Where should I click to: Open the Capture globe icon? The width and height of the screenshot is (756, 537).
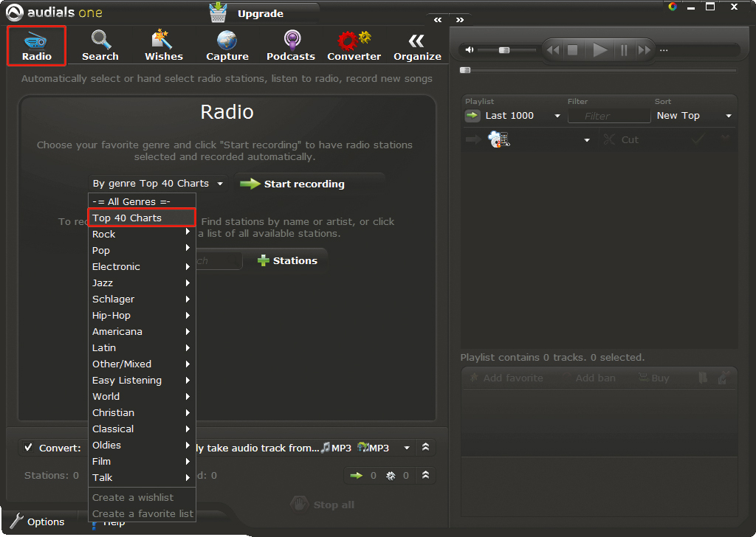coord(227,40)
